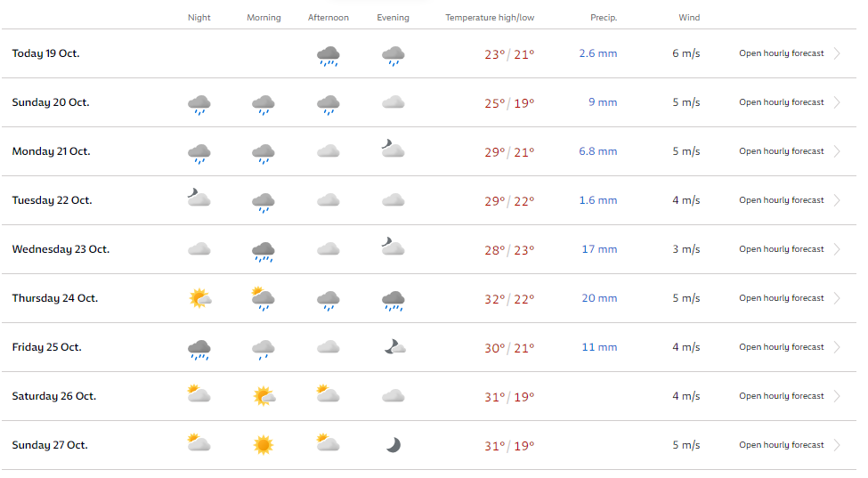Open hourly forecast for Sunday 20 Oct.
The image size is (868, 478).
tap(781, 102)
